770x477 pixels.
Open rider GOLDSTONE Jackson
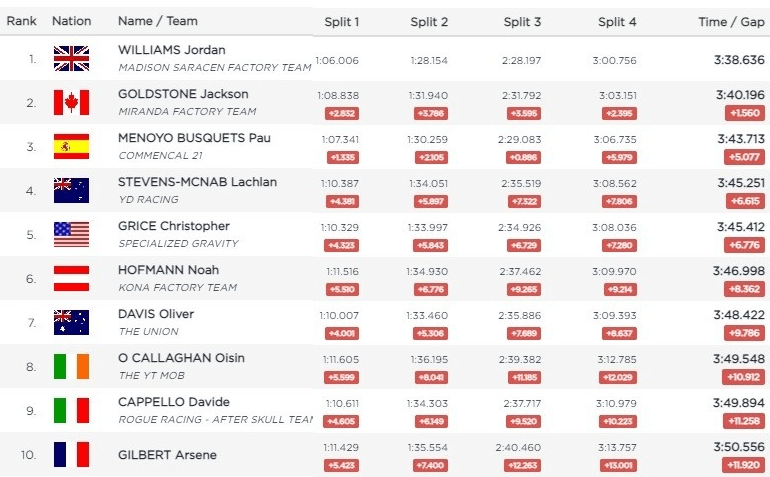click(182, 94)
